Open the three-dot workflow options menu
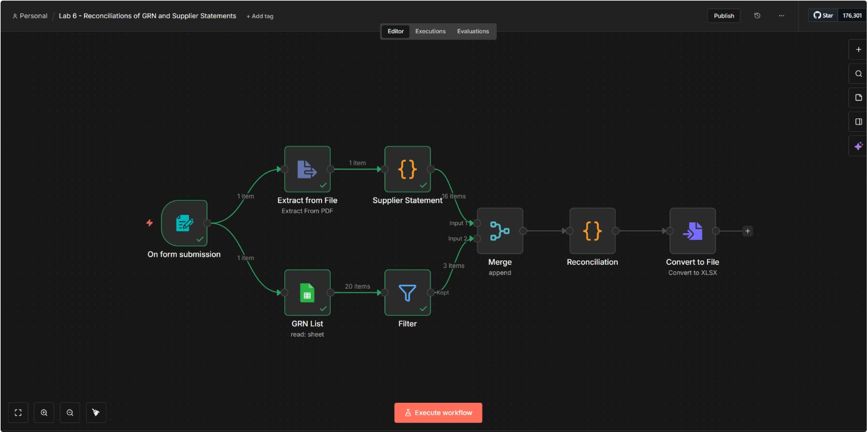Screen dimensions: 868x432 pyautogui.click(x=781, y=15)
